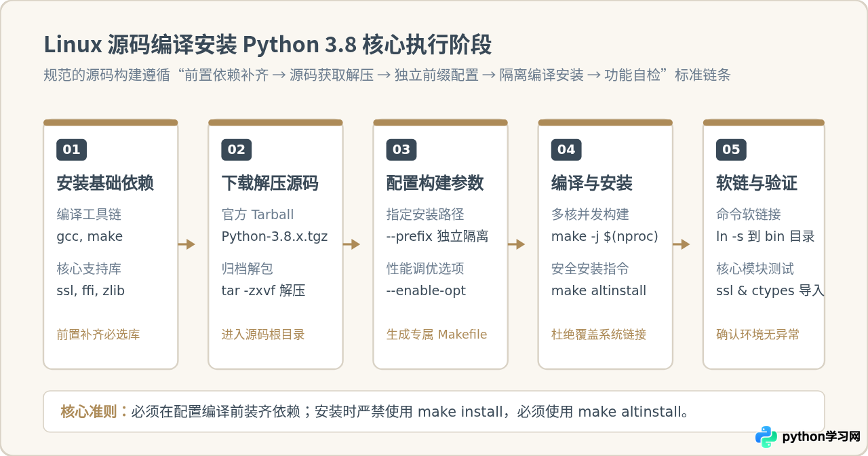Select the text "gcc, make"
Image resolution: width=868 pixels, height=456 pixels.
point(90,237)
